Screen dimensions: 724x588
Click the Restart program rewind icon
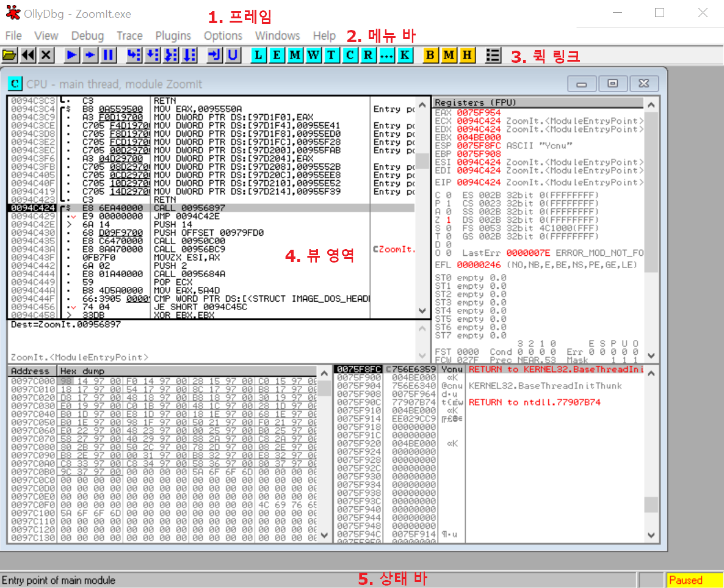click(27, 55)
